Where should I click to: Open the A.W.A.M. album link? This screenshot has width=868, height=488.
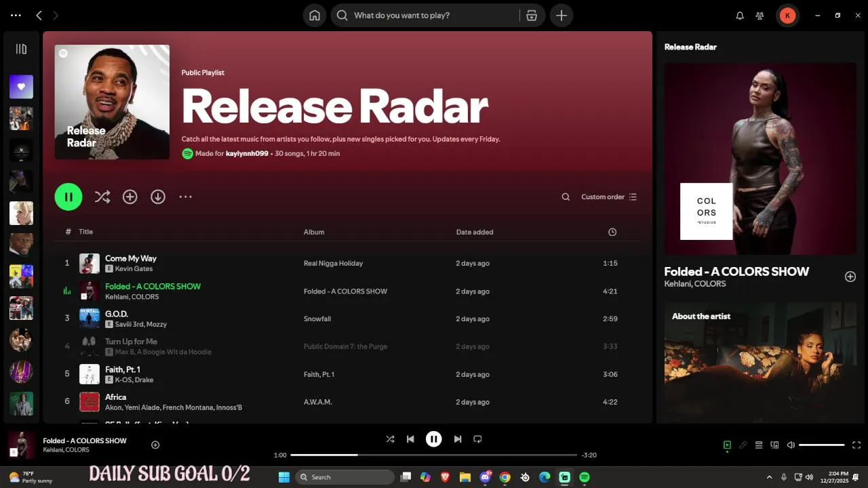pos(317,402)
